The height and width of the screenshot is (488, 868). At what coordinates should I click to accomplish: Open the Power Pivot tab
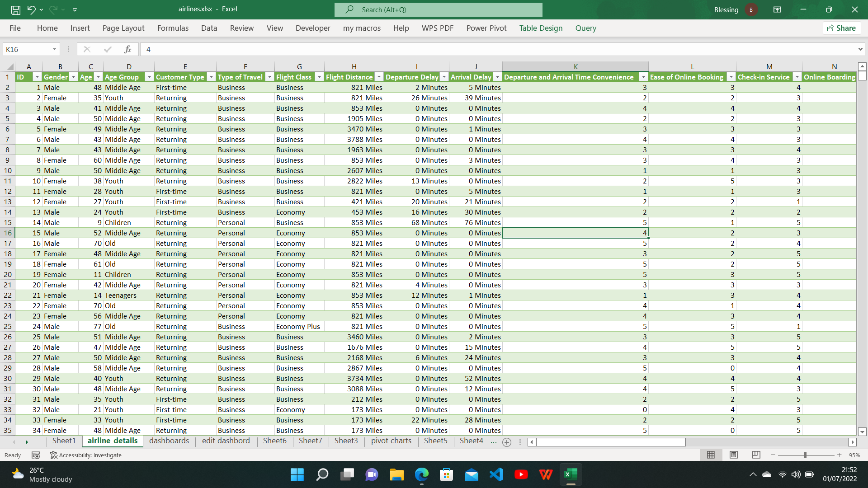tap(486, 28)
